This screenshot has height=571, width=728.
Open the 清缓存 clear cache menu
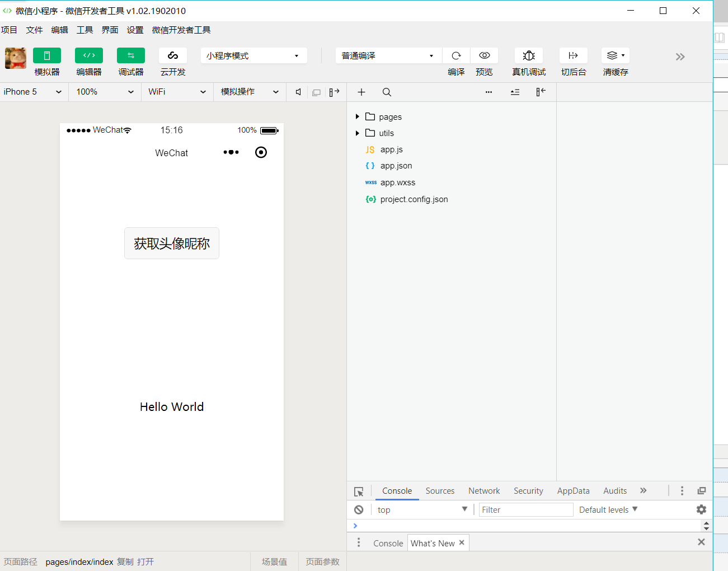point(616,55)
